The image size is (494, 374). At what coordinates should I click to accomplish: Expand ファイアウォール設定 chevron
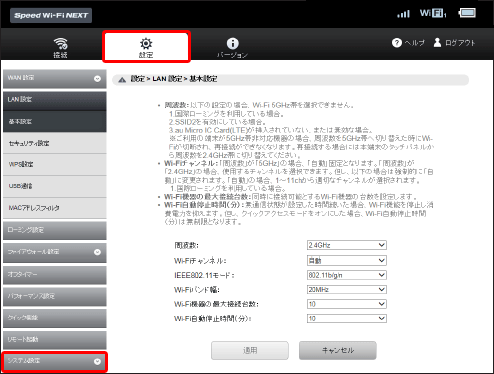97,252
